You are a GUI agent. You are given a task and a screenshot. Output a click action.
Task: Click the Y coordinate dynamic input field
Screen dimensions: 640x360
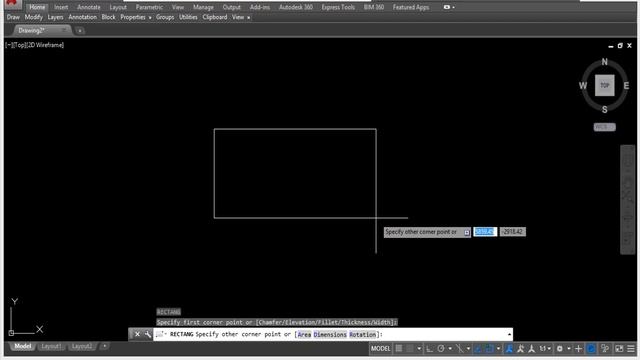click(513, 232)
